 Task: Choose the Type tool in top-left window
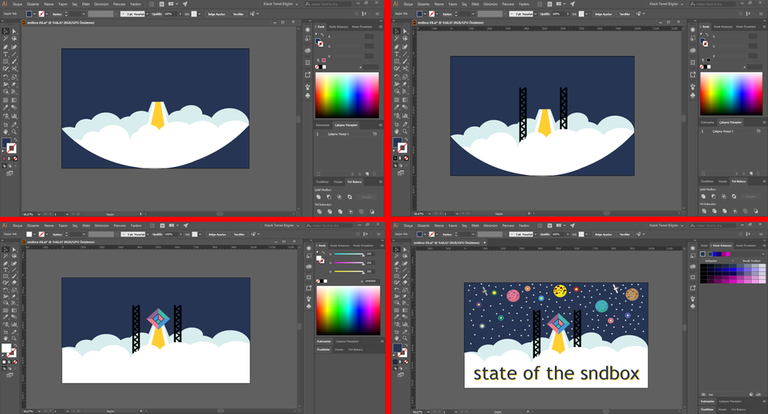click(6, 54)
